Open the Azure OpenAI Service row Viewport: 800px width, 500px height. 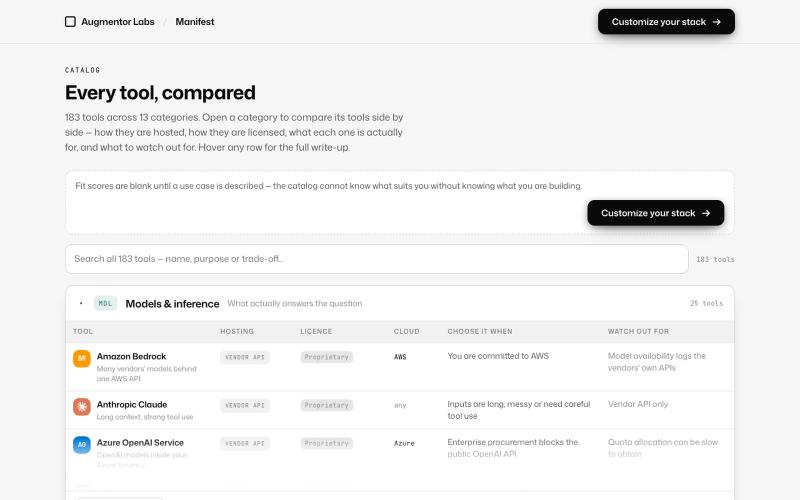(x=400, y=453)
